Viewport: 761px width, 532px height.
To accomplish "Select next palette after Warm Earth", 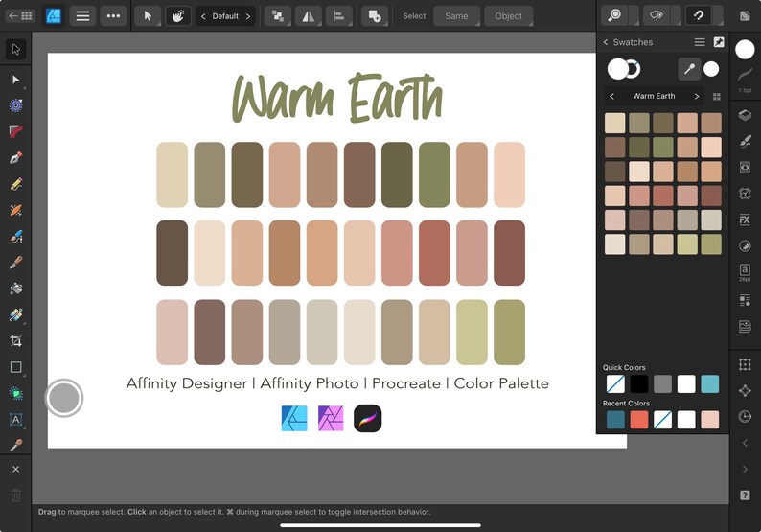I will coord(697,96).
